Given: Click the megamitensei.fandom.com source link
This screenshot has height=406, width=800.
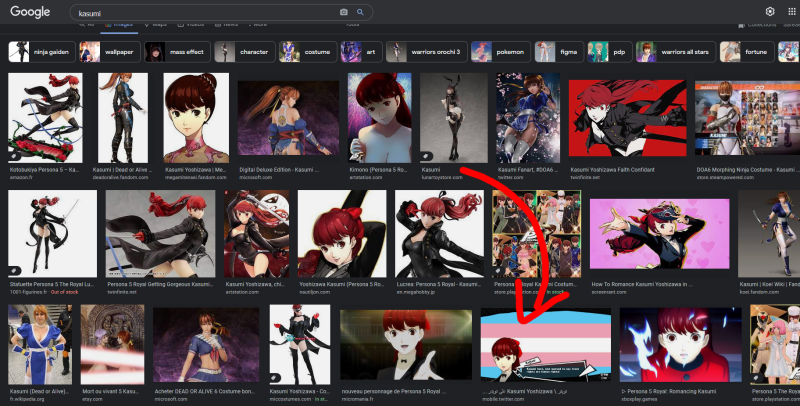Looking at the screenshot, I should pos(196,177).
